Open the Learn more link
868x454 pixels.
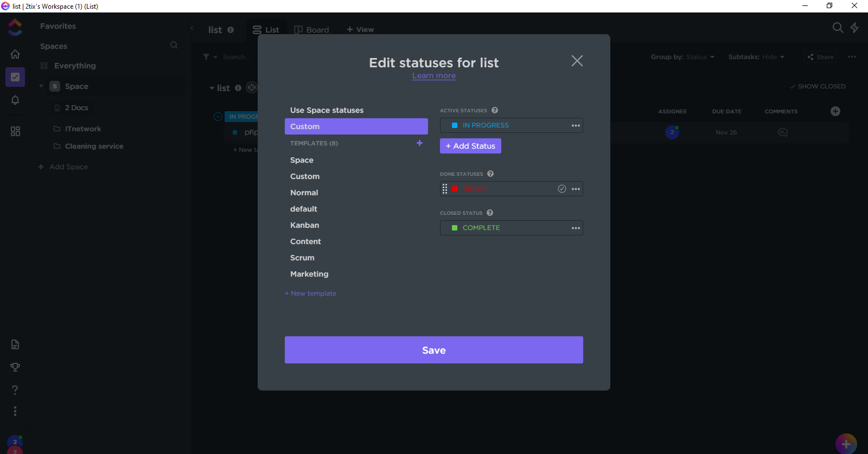(x=433, y=76)
